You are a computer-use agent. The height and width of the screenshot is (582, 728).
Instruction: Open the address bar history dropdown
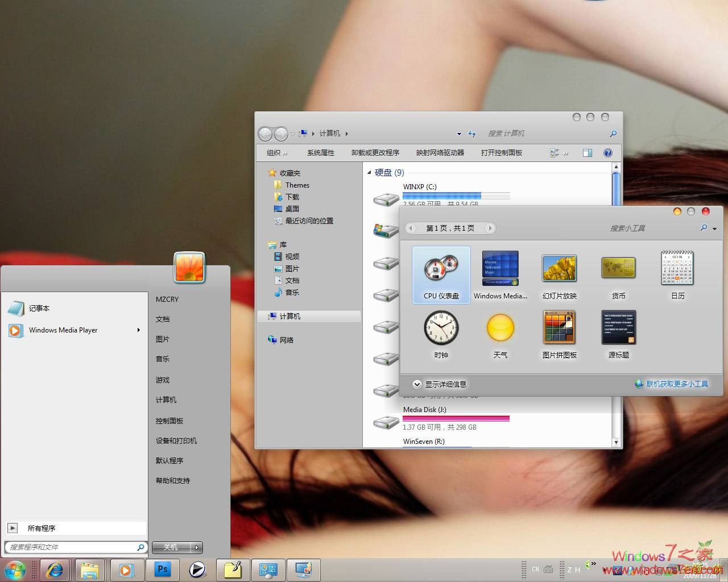(459, 134)
